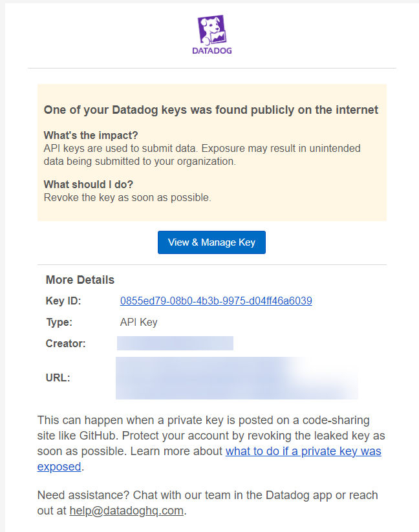Select the 'Revoke the key as soon as possible' text
This screenshot has height=532, width=419.
click(x=127, y=197)
